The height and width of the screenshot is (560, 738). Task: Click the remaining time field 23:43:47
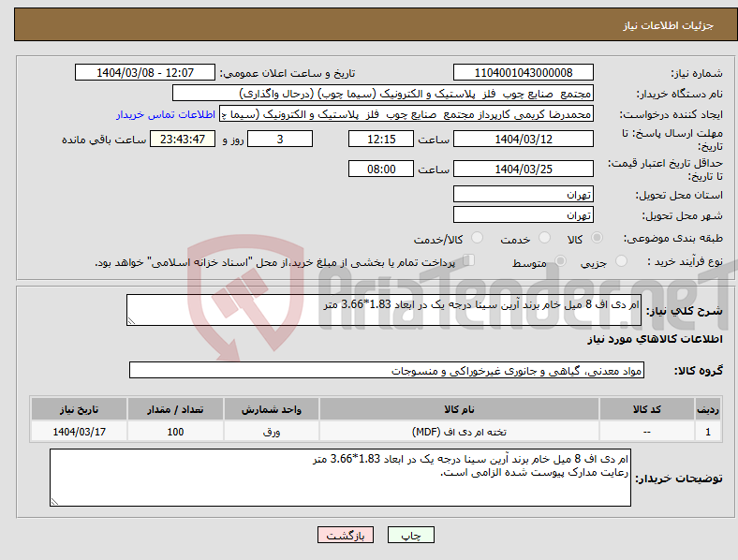(183, 139)
